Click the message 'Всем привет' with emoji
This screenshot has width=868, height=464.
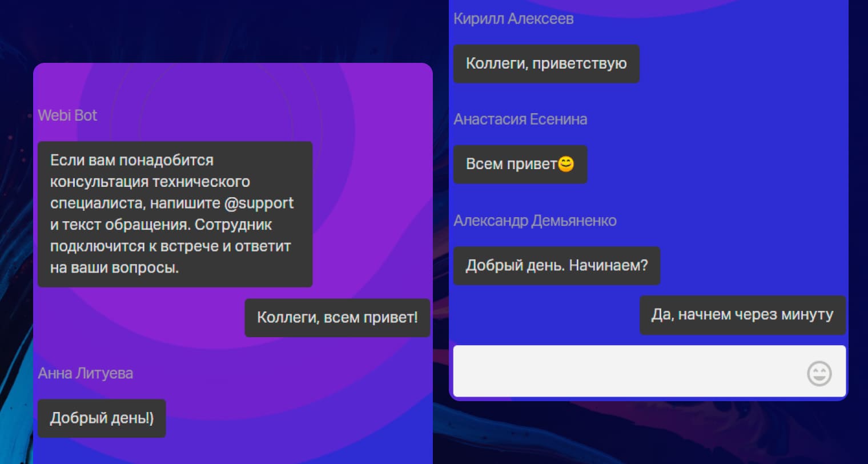tap(520, 164)
